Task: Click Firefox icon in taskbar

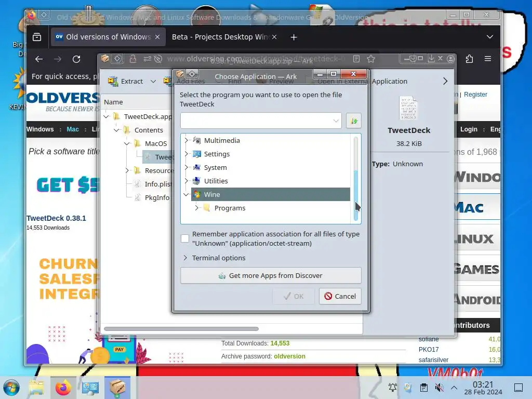Action: (63, 388)
